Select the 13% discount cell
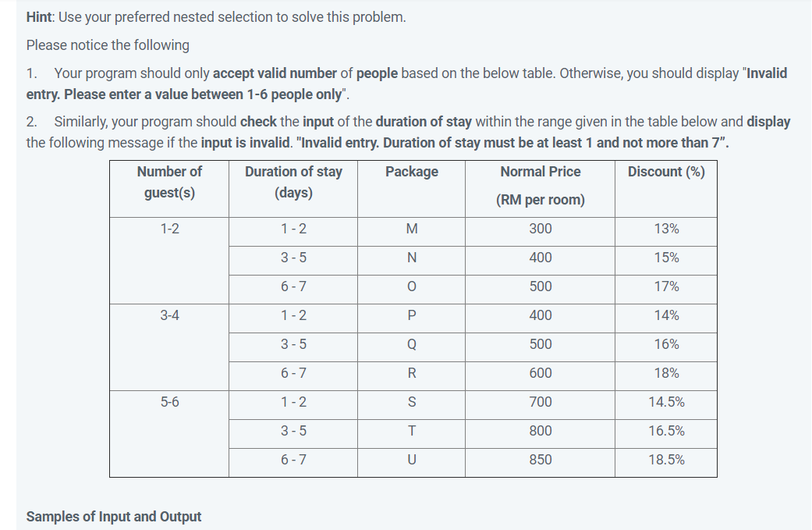This screenshot has height=530, width=812. point(666,232)
